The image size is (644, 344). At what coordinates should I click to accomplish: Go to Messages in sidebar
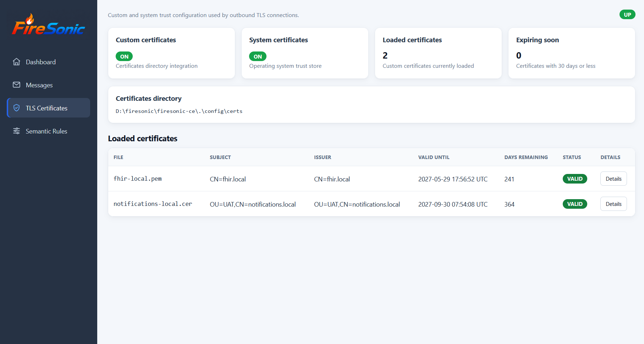point(48,85)
